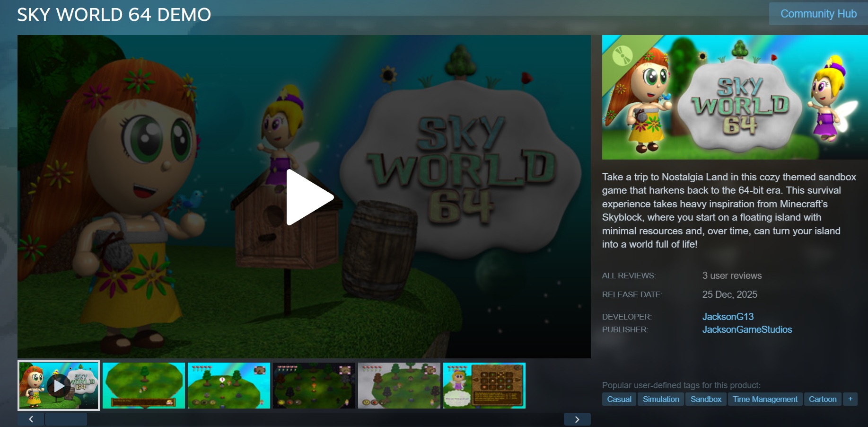Viewport: 868px width, 427px height.
Task: Click the 'Popular user-defined tags for this product:' label
Action: pyautogui.click(x=681, y=385)
